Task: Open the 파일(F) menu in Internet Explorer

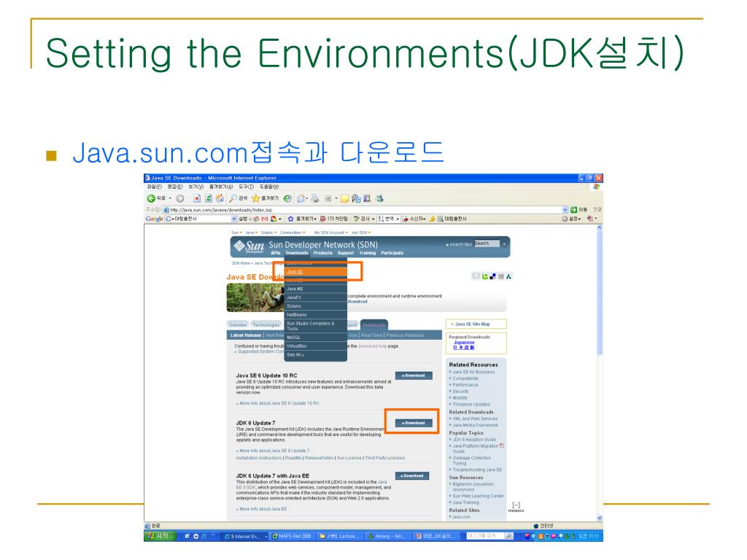Action: click(x=155, y=187)
